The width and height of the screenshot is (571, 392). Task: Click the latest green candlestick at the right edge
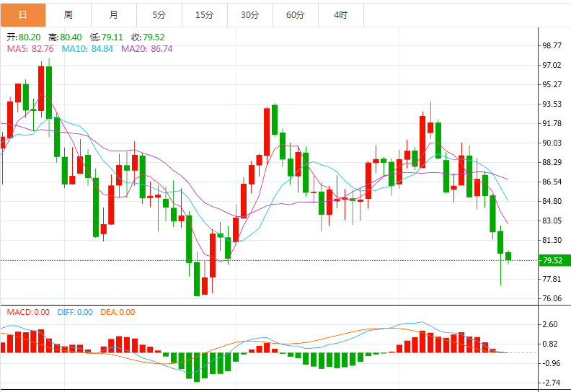(508, 257)
